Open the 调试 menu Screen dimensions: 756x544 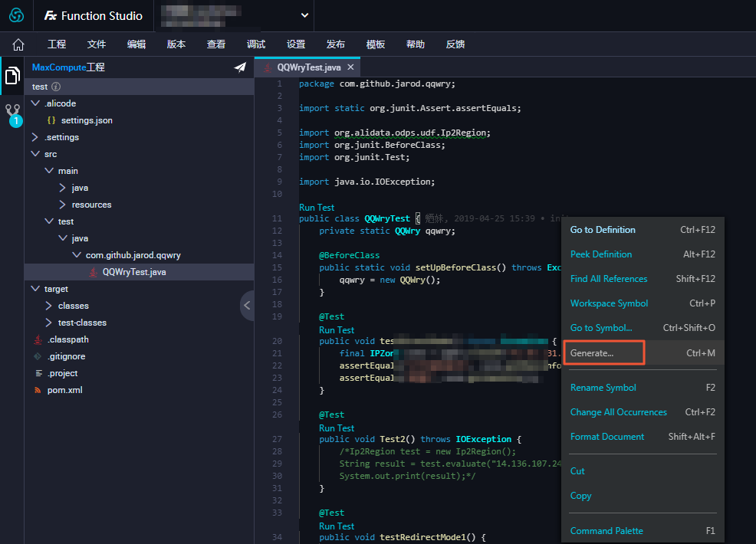[256, 44]
